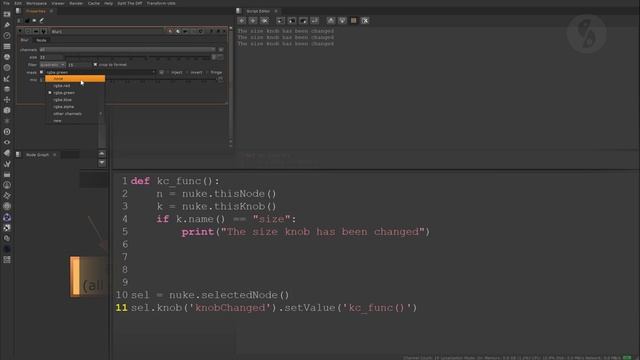The width and height of the screenshot is (640, 360).
Task: Select rgba.blue in mask channel list
Action: (75, 100)
